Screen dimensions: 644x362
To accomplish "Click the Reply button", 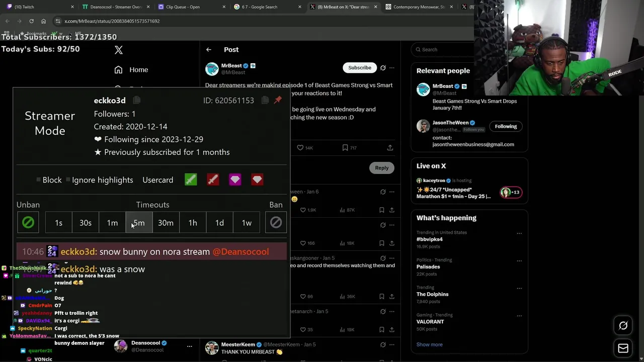I will coord(381,168).
